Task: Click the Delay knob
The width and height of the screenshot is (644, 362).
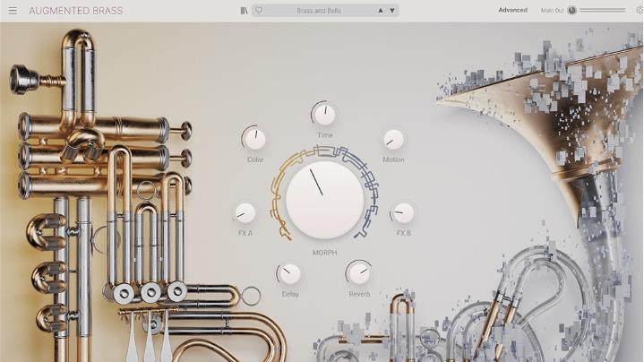Action: (289, 274)
